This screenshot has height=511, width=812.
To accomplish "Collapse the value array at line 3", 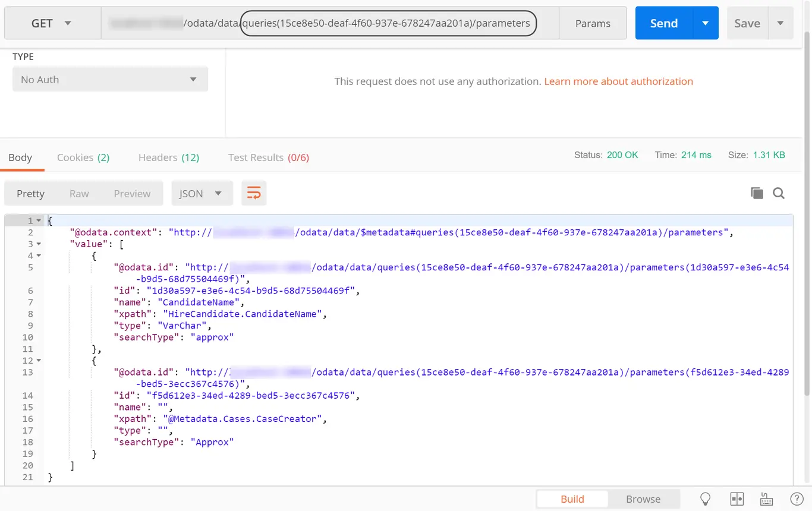I will tap(39, 244).
